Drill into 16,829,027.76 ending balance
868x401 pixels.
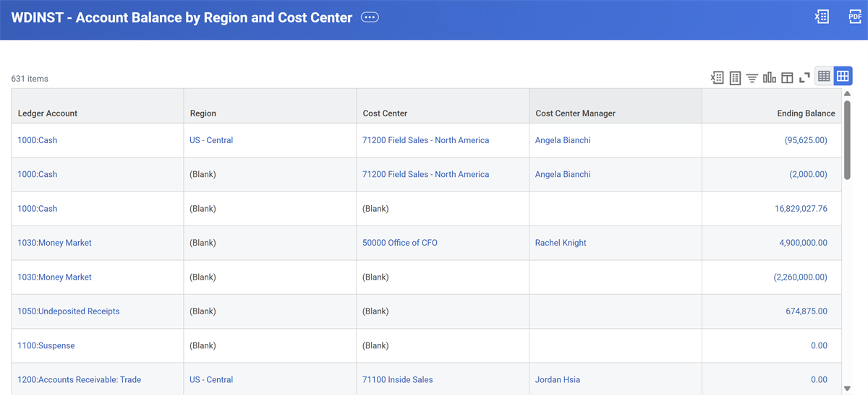coord(801,209)
